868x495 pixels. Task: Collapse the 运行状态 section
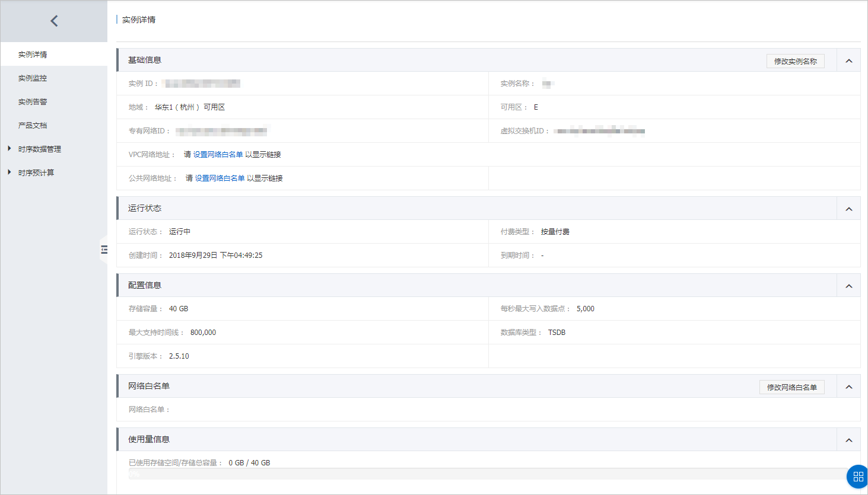[848, 209]
